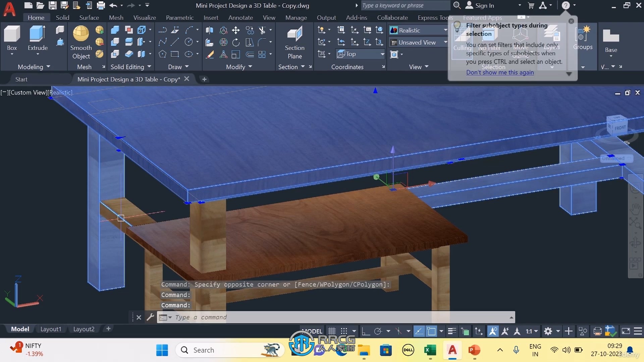Expand the Modeling panel
The width and height of the screenshot is (644, 362).
pos(34,67)
